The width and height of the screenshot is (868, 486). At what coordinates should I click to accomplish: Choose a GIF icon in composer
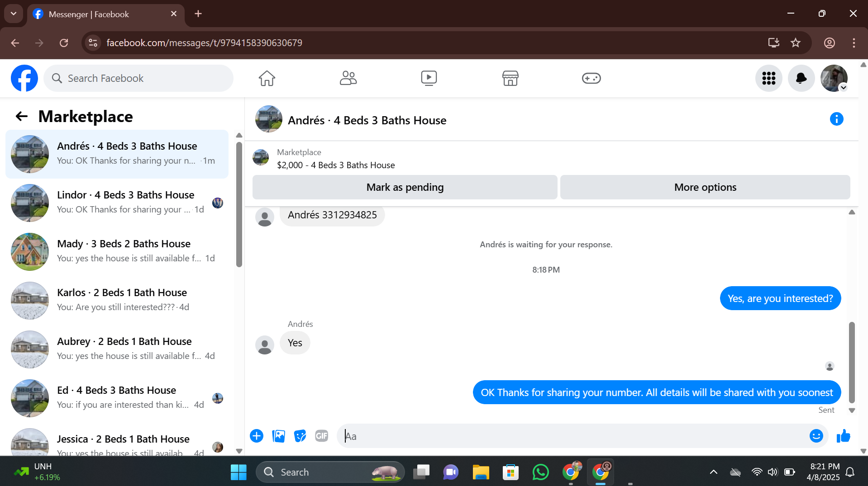coord(322,436)
